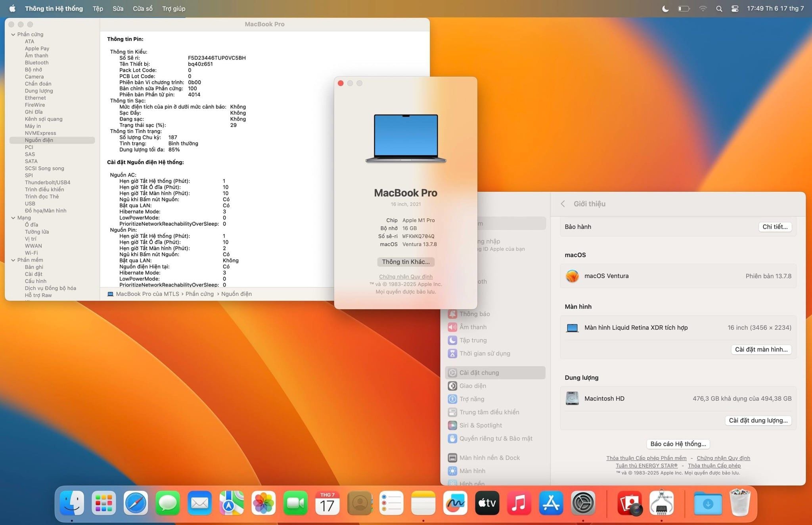
Task: Launch FaceTime from the Dock
Action: point(295,503)
